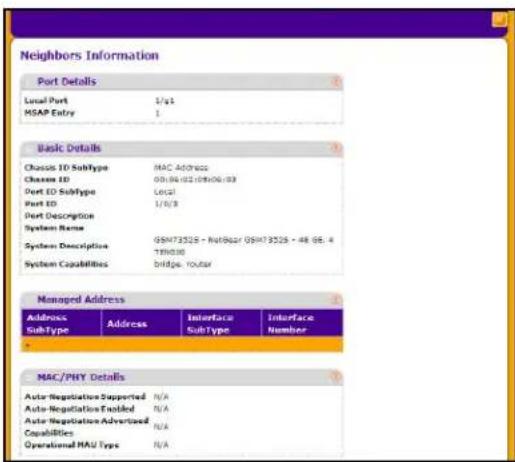Viewport: 515px width, 462px height.
Task: Select the Port ID SubType label
Action: click(60, 192)
